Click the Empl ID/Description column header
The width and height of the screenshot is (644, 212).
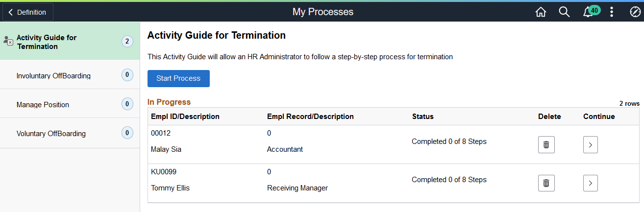point(185,117)
